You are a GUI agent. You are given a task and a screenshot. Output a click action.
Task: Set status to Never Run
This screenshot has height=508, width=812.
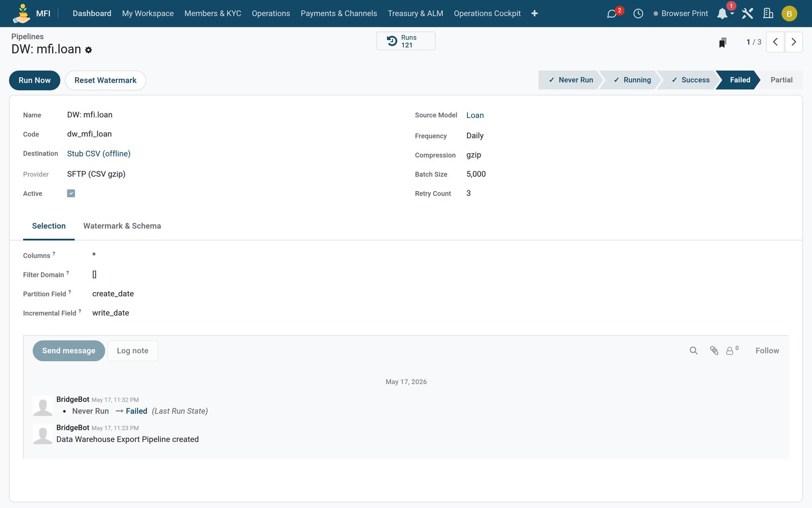[x=570, y=80]
